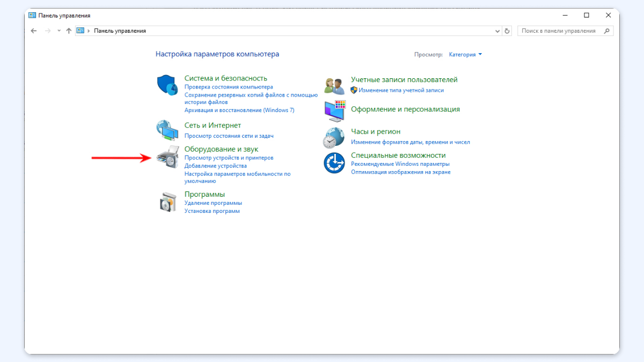The height and width of the screenshot is (362, 644).
Task: Click the Панель управления breadcrumb
Action: (120, 31)
